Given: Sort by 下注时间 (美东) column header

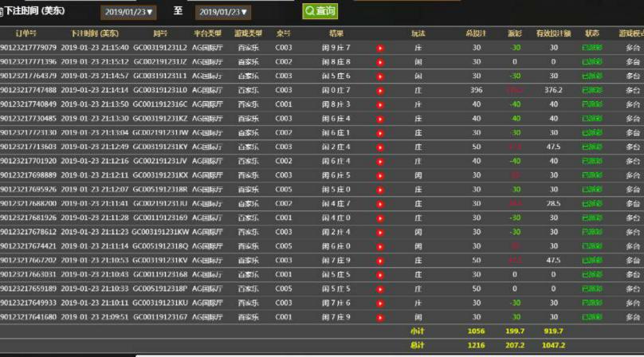Looking at the screenshot, I should pyautogui.click(x=94, y=33).
